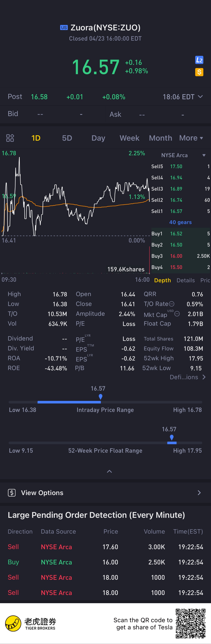This screenshot has width=211, height=644.
Task: Tap the Mkt Cap currency info icon
Action: (x=177, y=314)
